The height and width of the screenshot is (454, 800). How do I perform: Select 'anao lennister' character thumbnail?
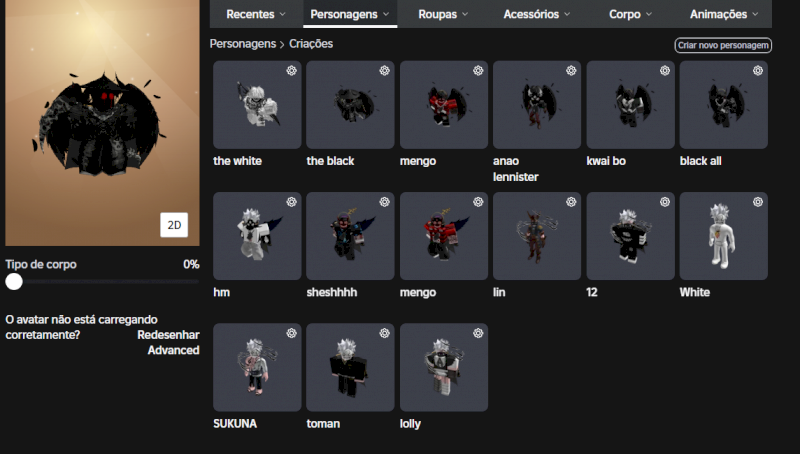537,105
